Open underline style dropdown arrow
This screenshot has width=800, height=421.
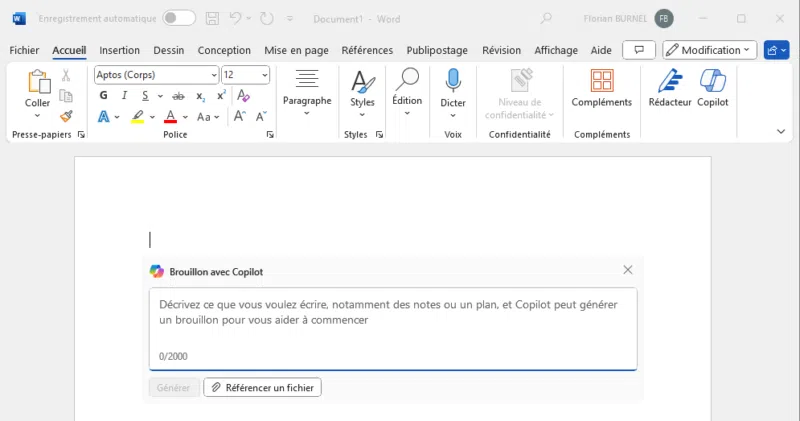pos(160,96)
